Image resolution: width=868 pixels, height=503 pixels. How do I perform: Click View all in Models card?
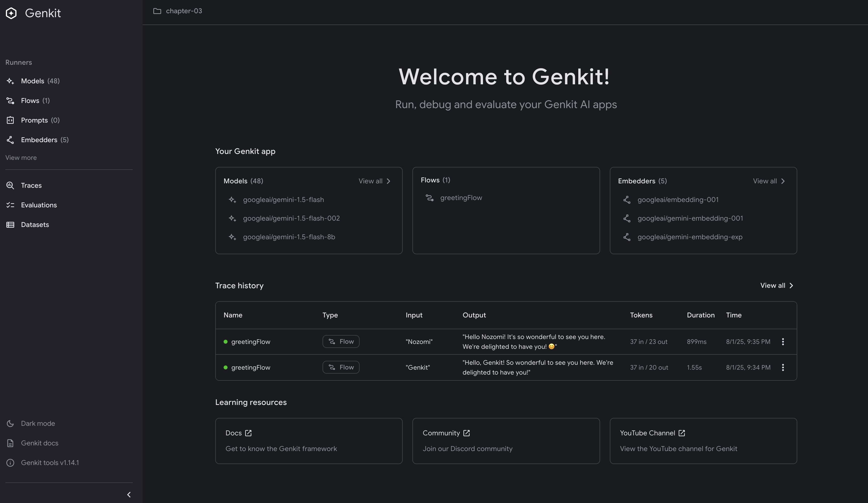click(375, 181)
